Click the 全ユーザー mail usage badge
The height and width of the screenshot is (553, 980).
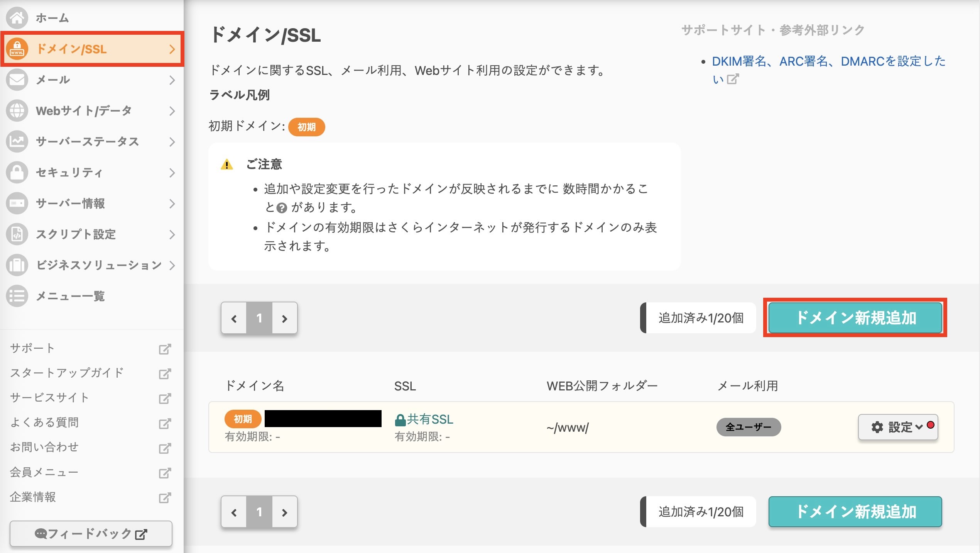click(749, 427)
